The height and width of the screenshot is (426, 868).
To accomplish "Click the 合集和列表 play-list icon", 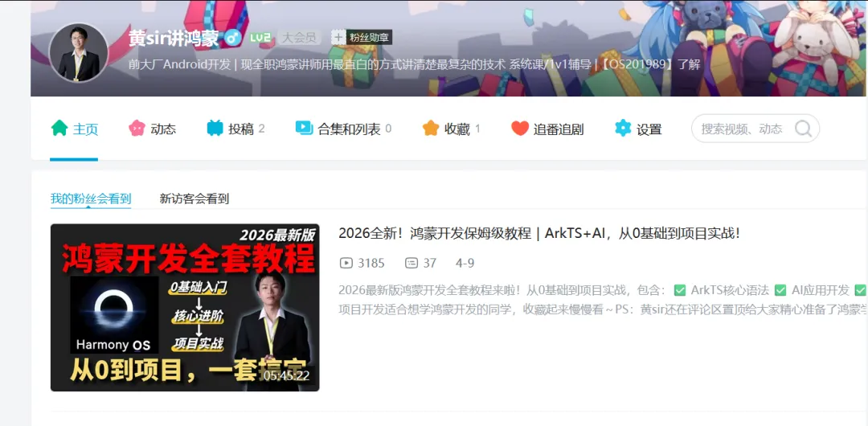I will click(304, 129).
